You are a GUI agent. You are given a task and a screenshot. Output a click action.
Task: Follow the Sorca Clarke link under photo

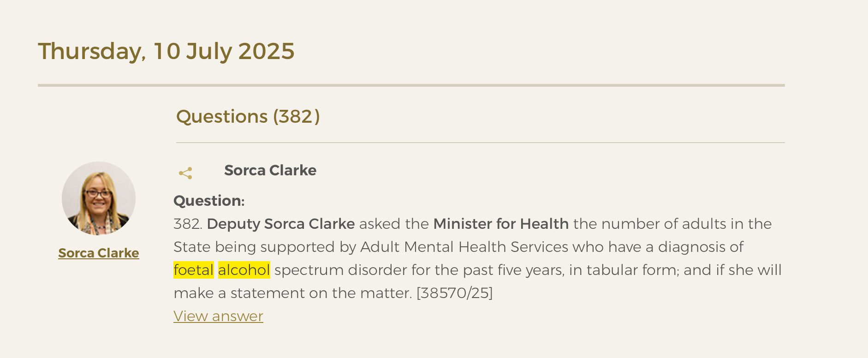pyautogui.click(x=99, y=253)
